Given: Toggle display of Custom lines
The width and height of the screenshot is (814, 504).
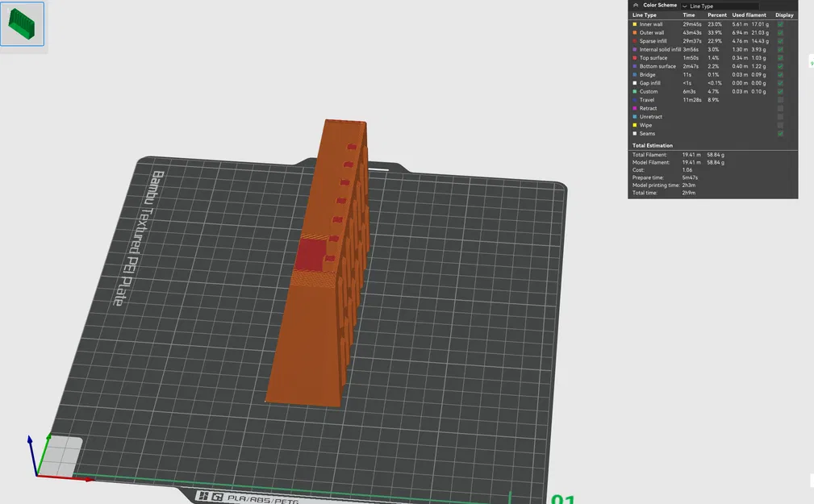Looking at the screenshot, I should (x=780, y=91).
